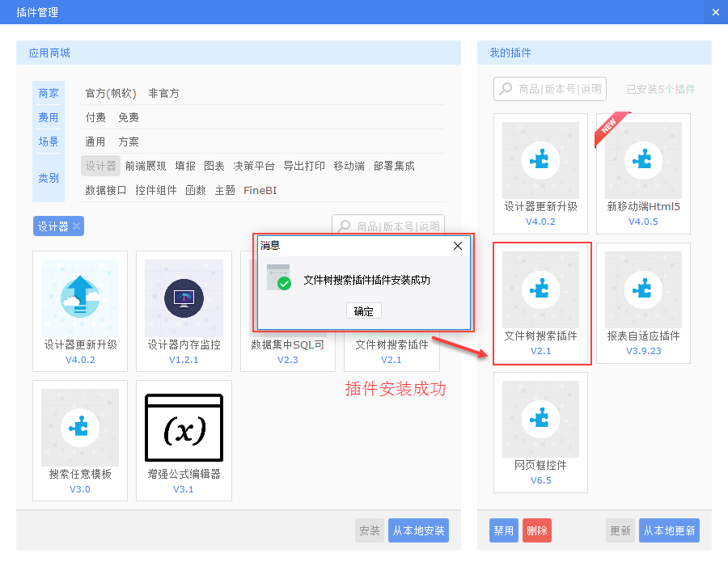Select the 函数 category
728x566 pixels.
(196, 190)
